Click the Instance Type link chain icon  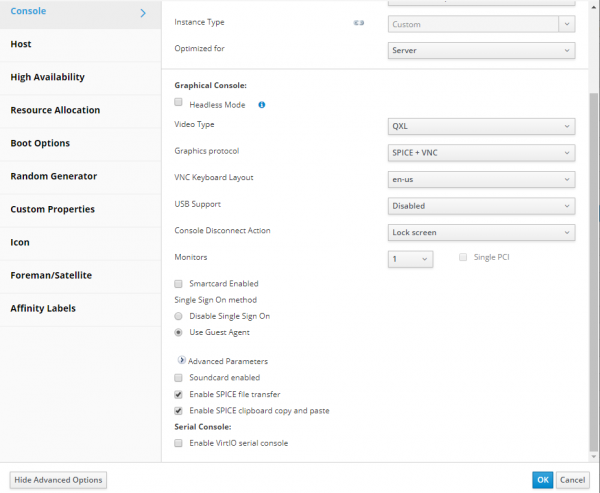(x=358, y=22)
